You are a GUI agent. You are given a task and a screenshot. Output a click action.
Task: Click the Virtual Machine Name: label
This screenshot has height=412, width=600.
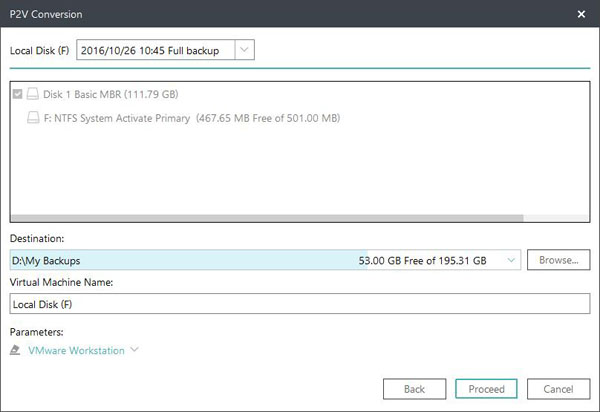(x=61, y=282)
